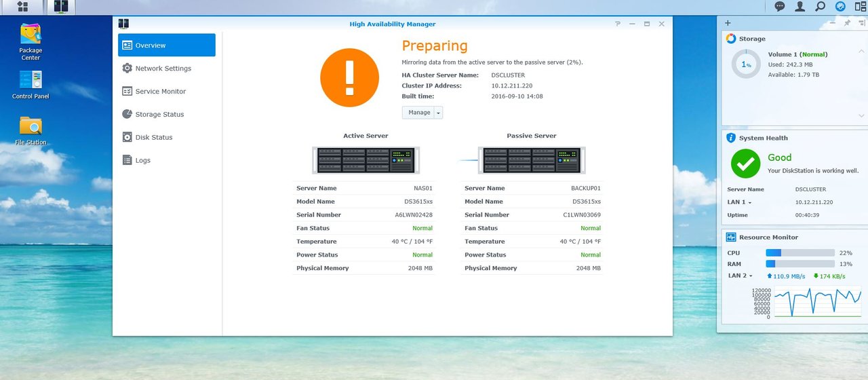Click the search magnifier icon
The image size is (868, 380).
(820, 7)
